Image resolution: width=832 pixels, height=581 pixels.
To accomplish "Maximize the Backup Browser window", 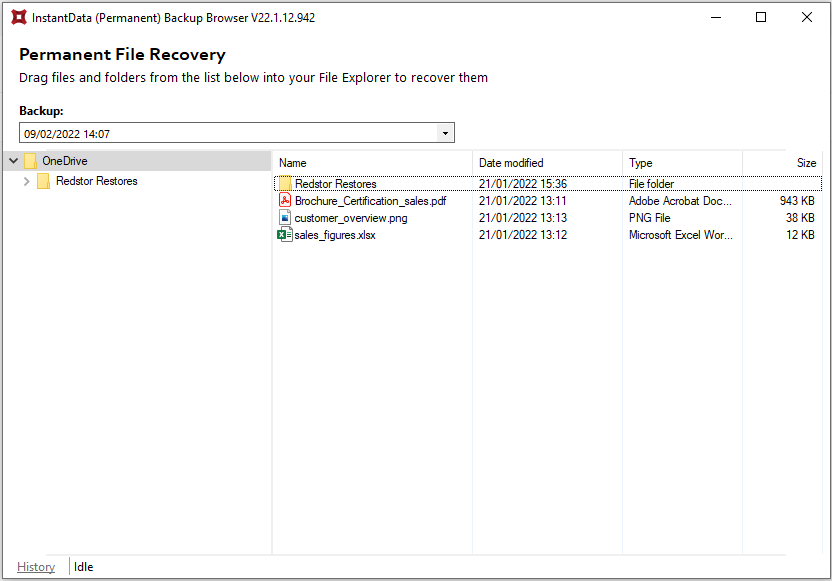I will point(761,18).
